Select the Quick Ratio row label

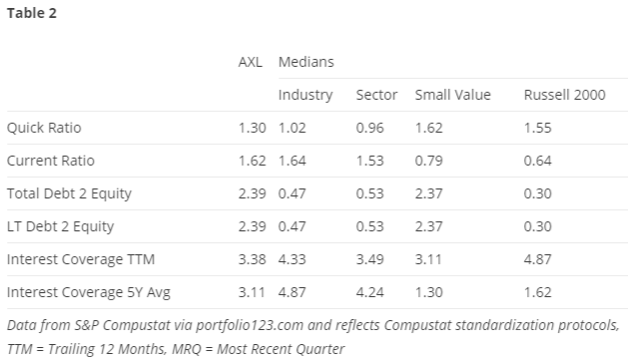(44, 128)
